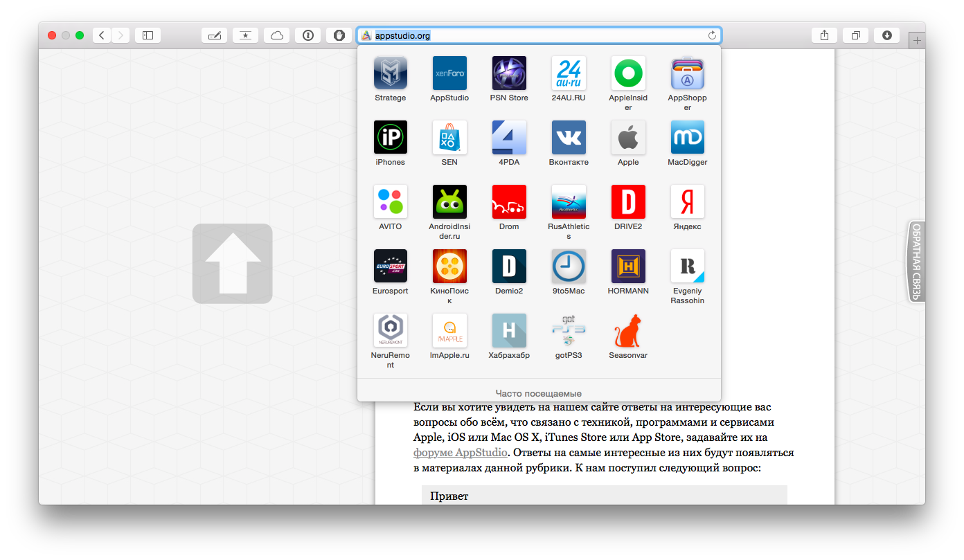
Task: Click the site favicon in address bar
Action: 366,35
